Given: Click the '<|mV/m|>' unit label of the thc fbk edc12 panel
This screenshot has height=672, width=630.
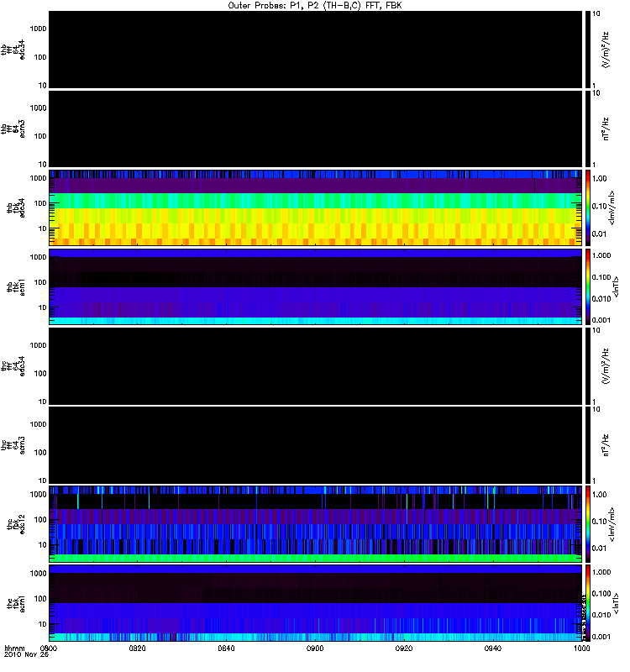Looking at the screenshot, I should coord(612,524).
